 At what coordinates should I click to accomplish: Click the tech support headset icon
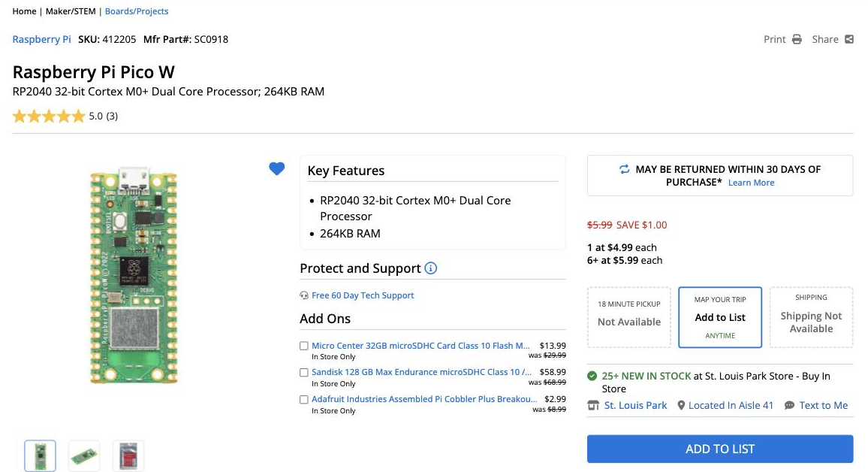[304, 295]
